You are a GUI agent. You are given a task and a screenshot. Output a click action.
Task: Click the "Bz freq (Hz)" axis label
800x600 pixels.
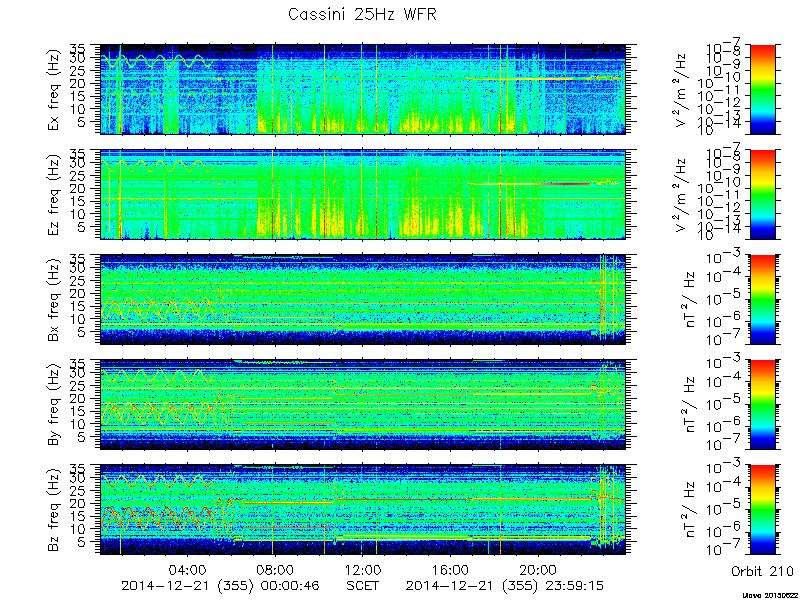tap(54, 510)
